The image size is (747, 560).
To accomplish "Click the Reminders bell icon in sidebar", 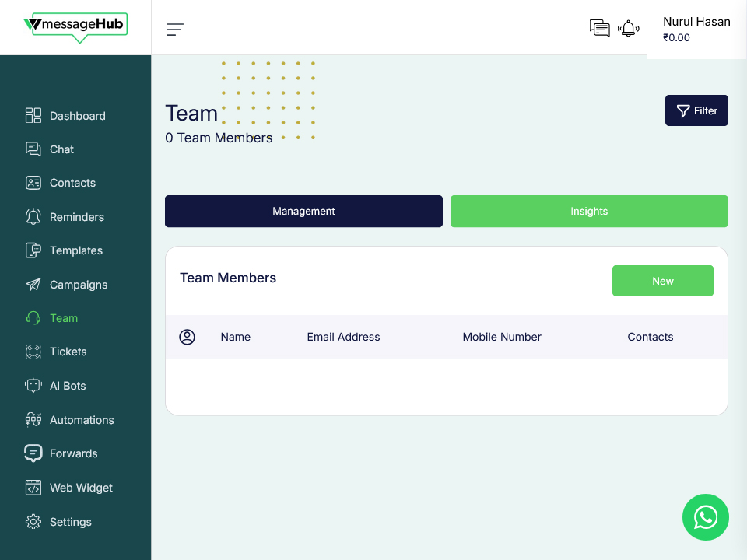I will 33,217.
